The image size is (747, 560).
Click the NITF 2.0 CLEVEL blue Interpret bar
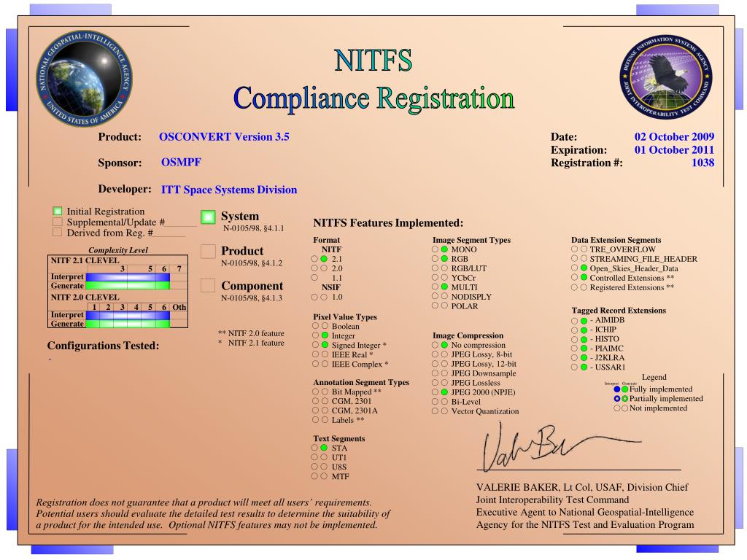tap(128, 315)
